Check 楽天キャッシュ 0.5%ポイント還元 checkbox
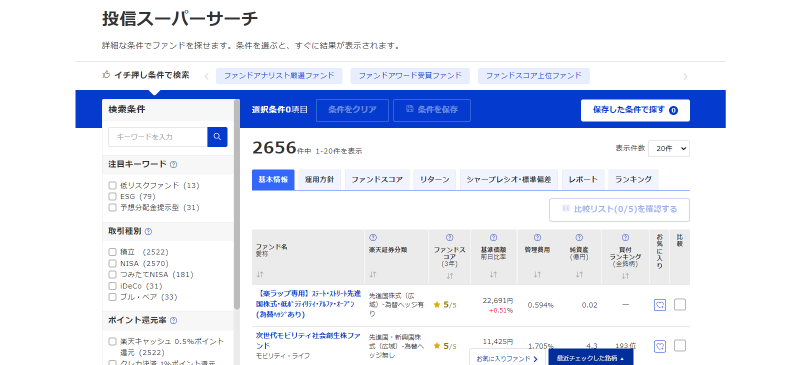This screenshot has width=801, height=365. click(x=112, y=342)
